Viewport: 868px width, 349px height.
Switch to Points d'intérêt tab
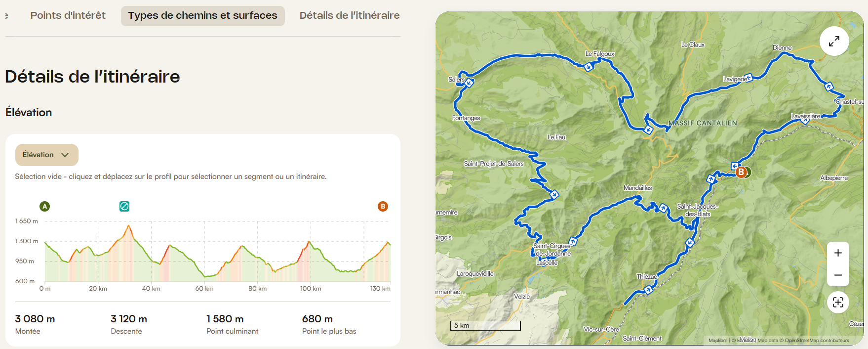click(68, 15)
